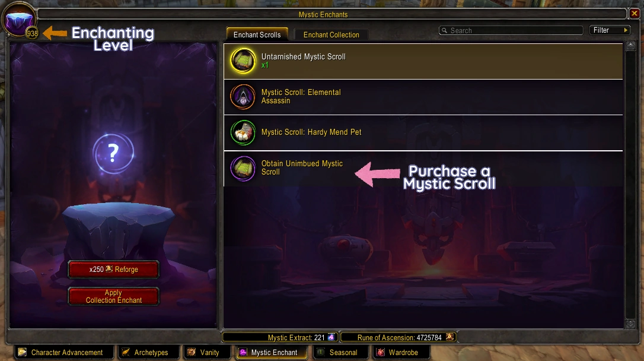Click the Apply Collection Enchant button
This screenshot has height=361, width=644.
(x=113, y=296)
